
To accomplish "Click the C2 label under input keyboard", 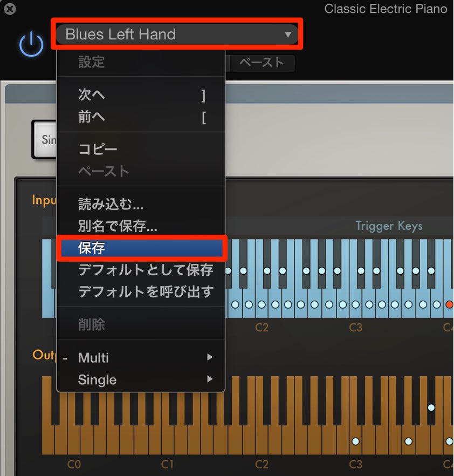I will point(262,328).
